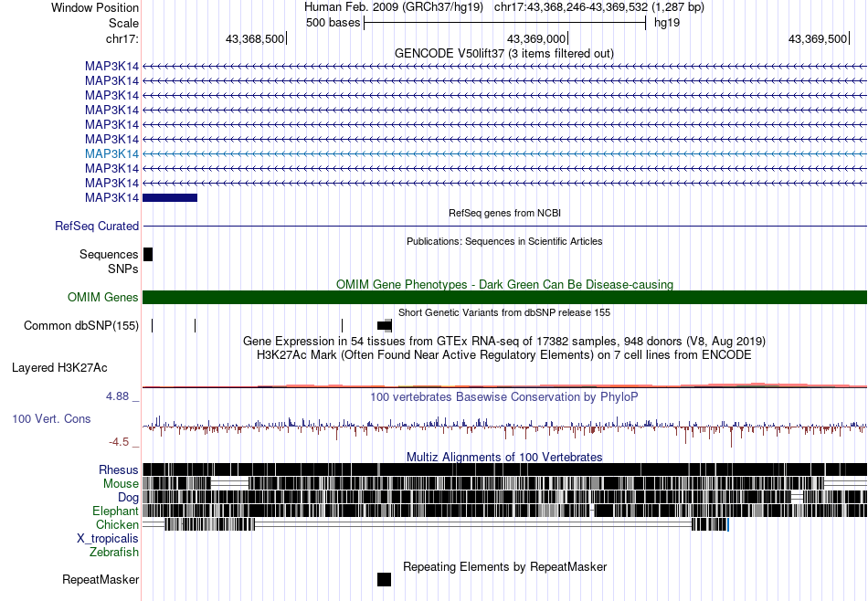The image size is (868, 601).
Task: Open Repeating Elements by RepeatMasker title
Action: 505,566
